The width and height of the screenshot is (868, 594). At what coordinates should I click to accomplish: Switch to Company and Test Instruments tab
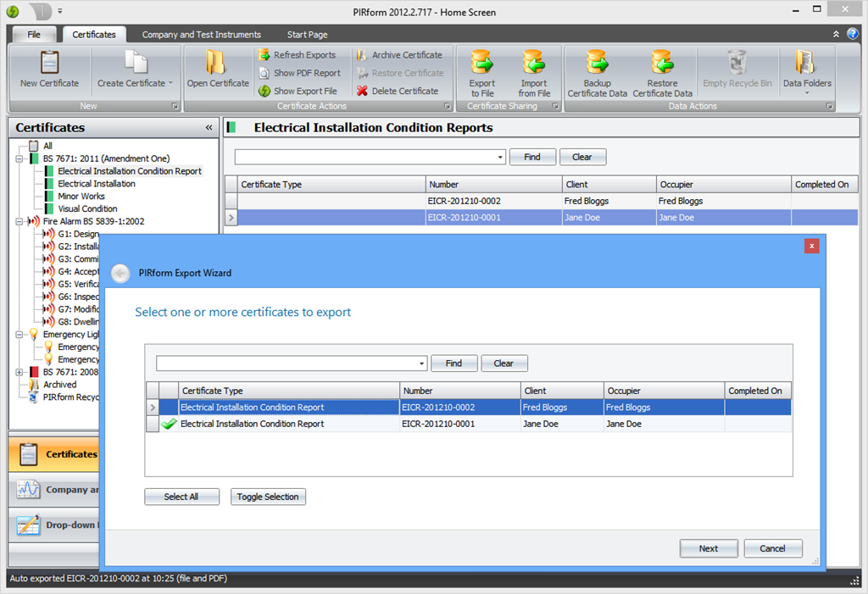tap(201, 35)
